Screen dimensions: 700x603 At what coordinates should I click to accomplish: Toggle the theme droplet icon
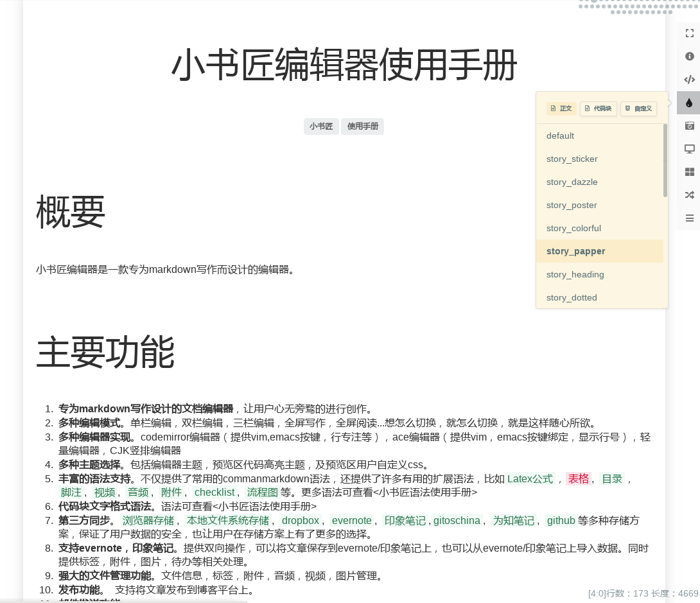[x=689, y=103]
